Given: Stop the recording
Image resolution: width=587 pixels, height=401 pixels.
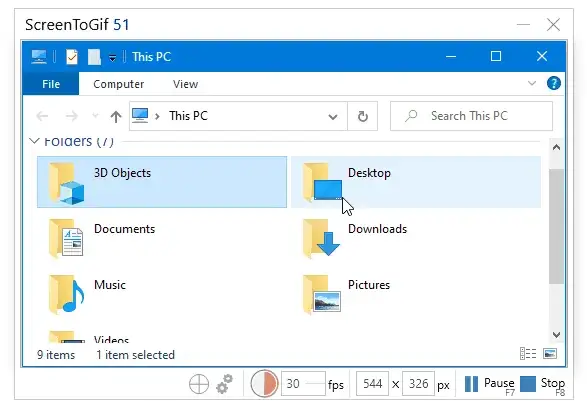Looking at the screenshot, I should 542,384.
